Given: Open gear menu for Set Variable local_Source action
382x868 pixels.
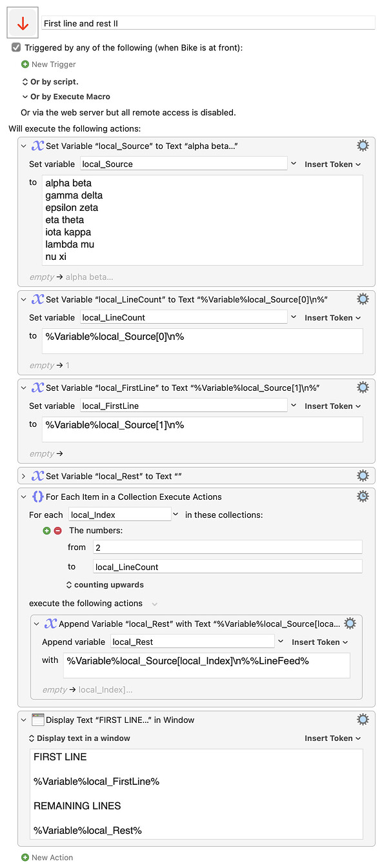Looking at the screenshot, I should [363, 146].
